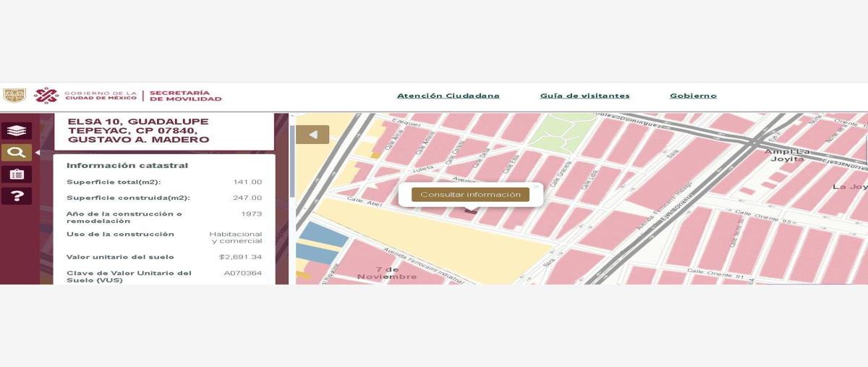Screen dimensions: 868x367
Task: Click the Información catastral heading
Action: coord(127,165)
